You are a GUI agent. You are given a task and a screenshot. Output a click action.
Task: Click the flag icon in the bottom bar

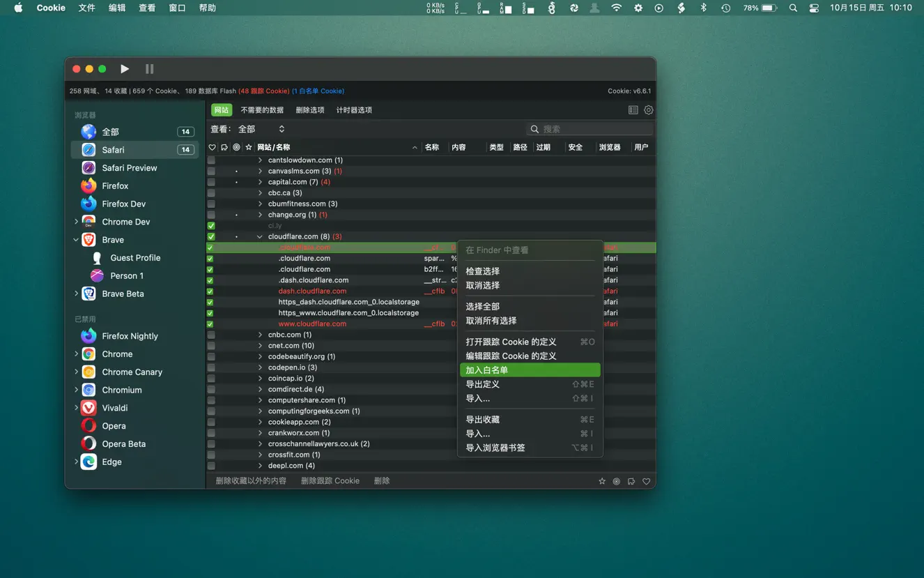[631, 481]
